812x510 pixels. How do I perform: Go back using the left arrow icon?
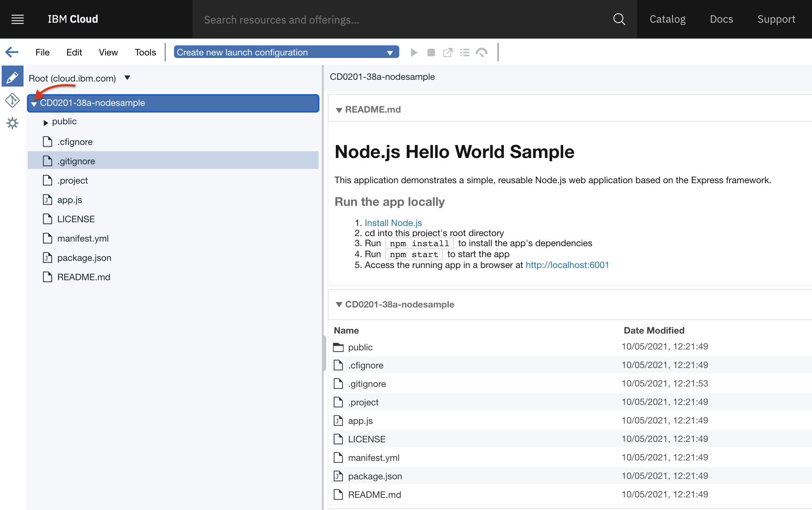click(12, 52)
